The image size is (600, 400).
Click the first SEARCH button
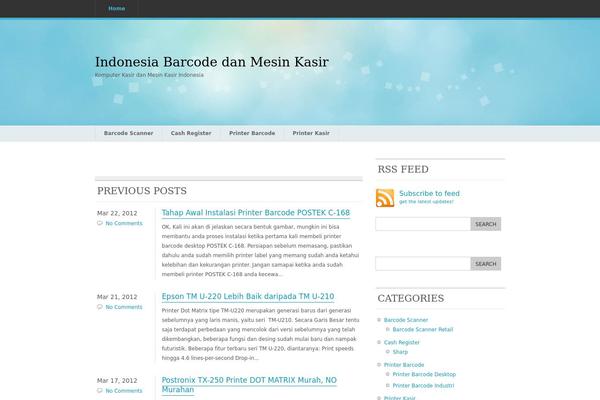coord(486,224)
